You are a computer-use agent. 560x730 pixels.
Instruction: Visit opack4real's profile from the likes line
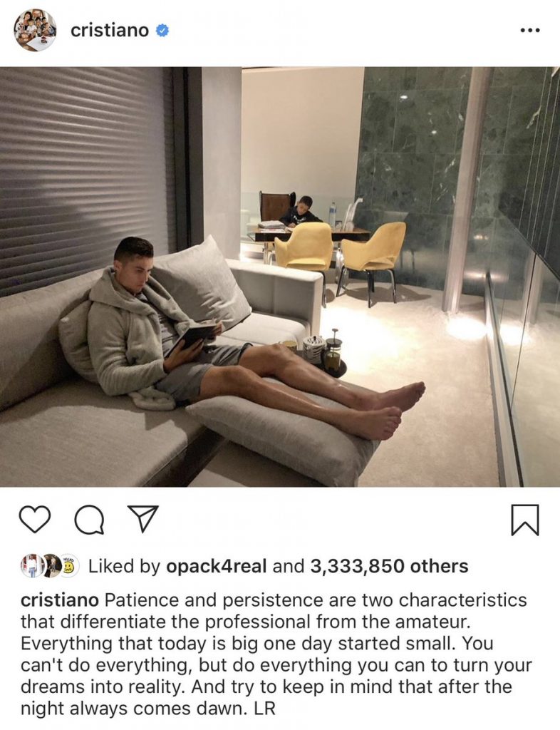[x=217, y=567]
